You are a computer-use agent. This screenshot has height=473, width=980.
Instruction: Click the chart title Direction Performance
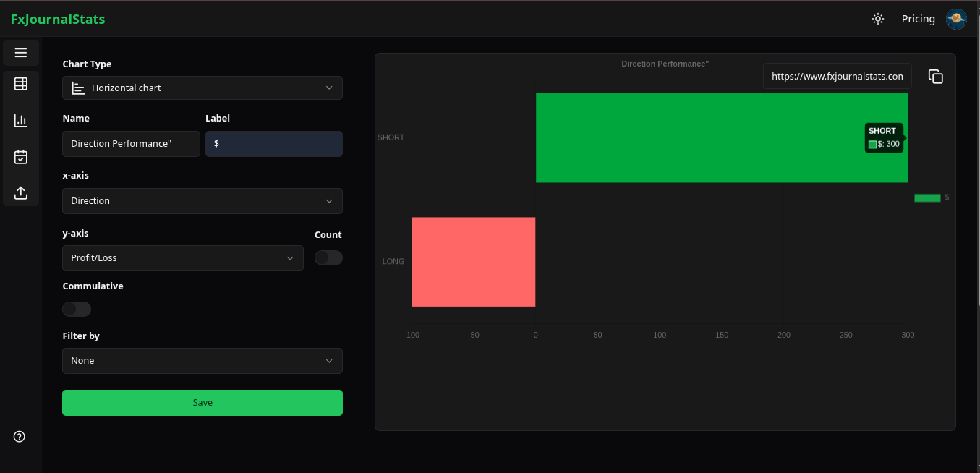665,64
